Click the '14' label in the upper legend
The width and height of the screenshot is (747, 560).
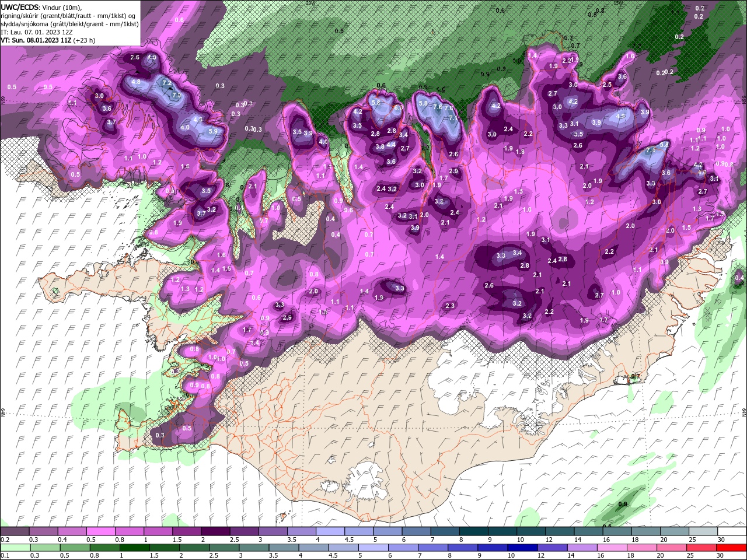pos(577,540)
